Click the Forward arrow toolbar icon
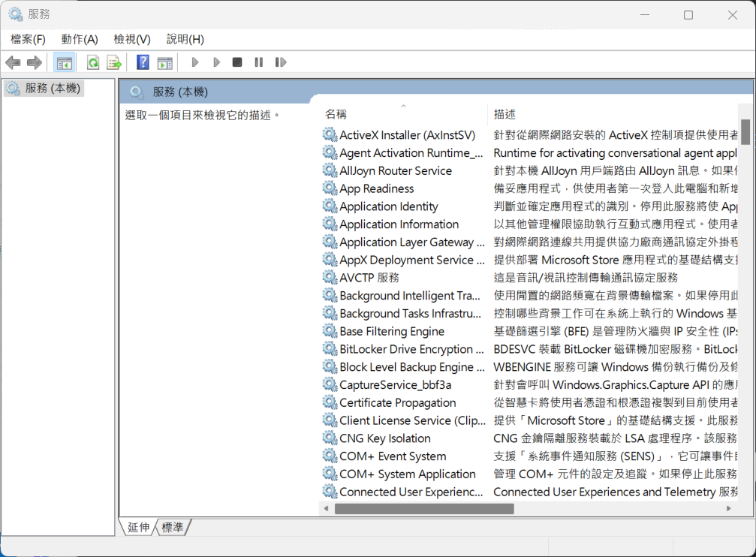 click(x=35, y=62)
